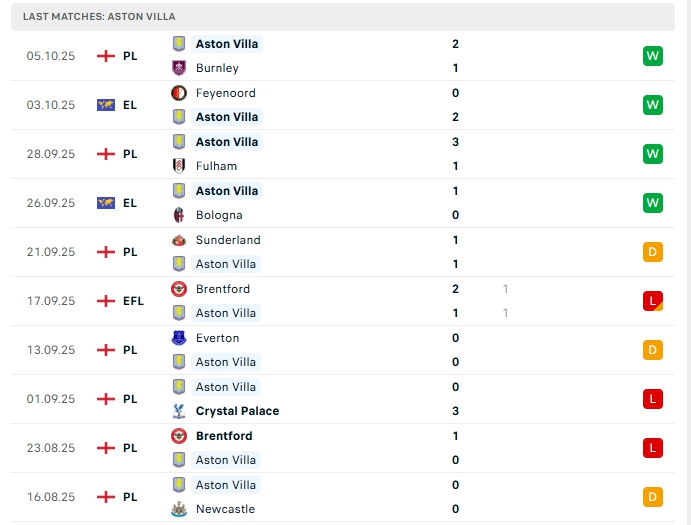Click the Burnley club crest icon

[x=179, y=68]
